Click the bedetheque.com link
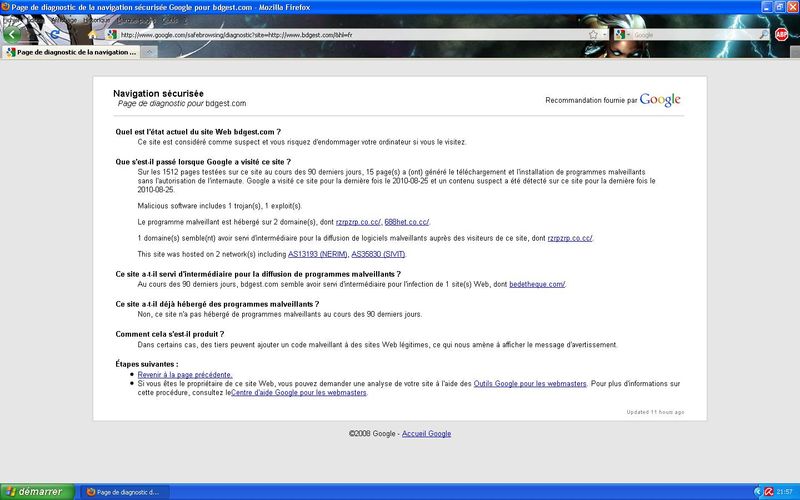Viewport: 800px width, 500px height. (x=537, y=284)
